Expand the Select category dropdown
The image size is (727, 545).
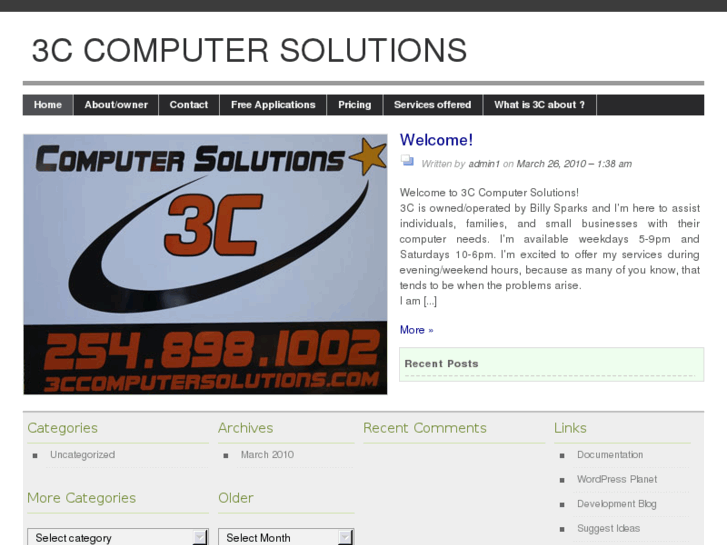pos(118,537)
